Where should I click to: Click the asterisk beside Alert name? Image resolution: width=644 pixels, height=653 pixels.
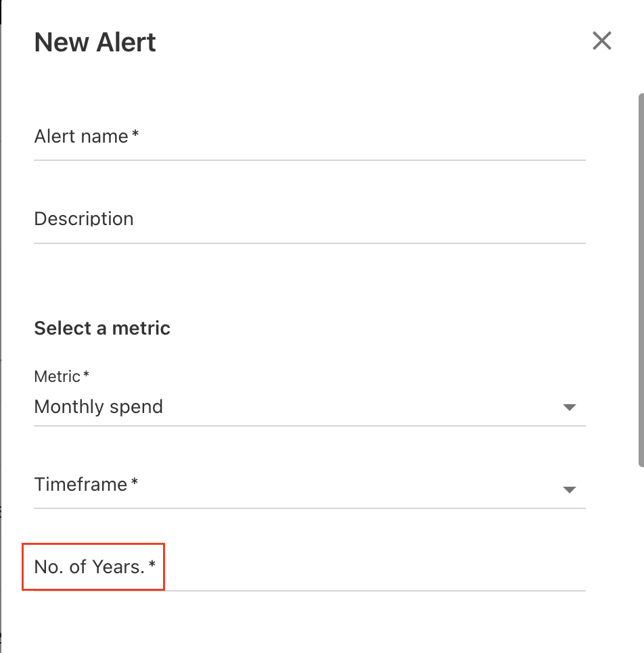[135, 135]
